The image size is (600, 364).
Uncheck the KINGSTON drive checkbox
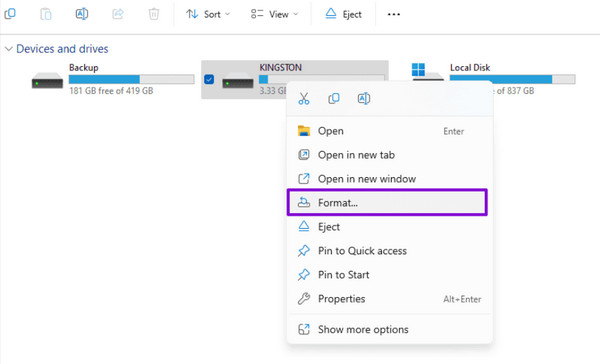209,79
